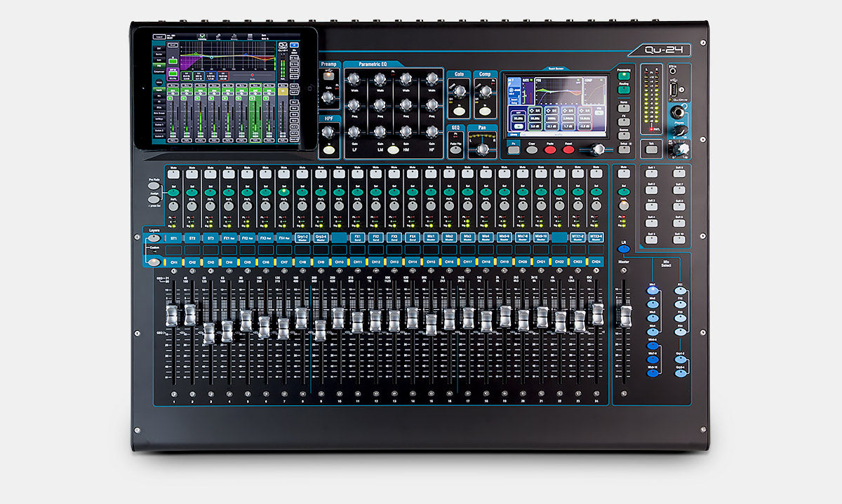Hit the Sel key on channel CH24
This screenshot has height=504, width=842.
[596, 191]
